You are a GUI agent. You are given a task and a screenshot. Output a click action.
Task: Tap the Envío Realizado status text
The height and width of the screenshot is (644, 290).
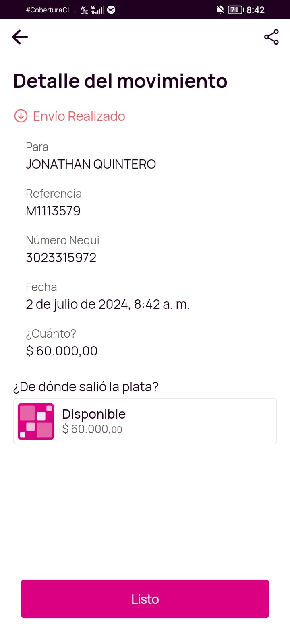(79, 116)
